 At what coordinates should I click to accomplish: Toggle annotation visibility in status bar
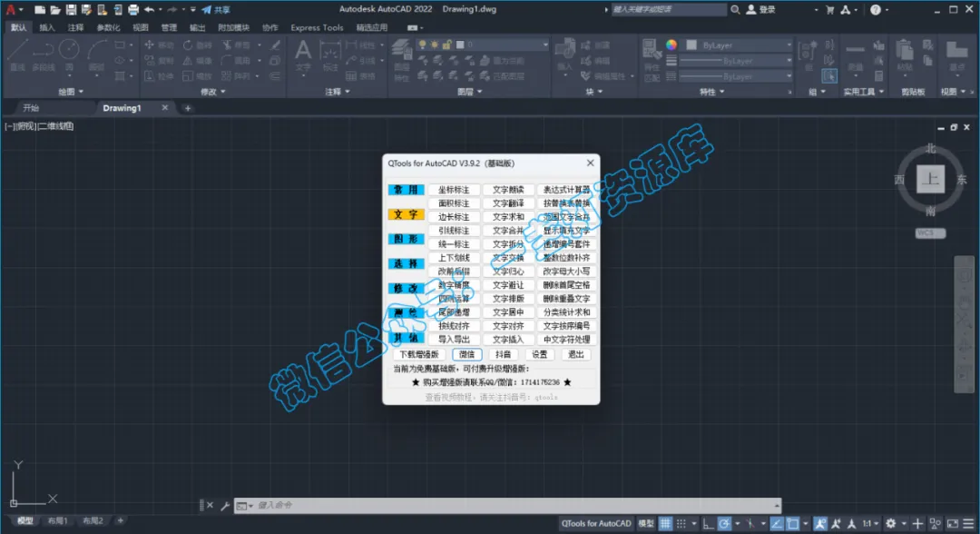tap(820, 523)
